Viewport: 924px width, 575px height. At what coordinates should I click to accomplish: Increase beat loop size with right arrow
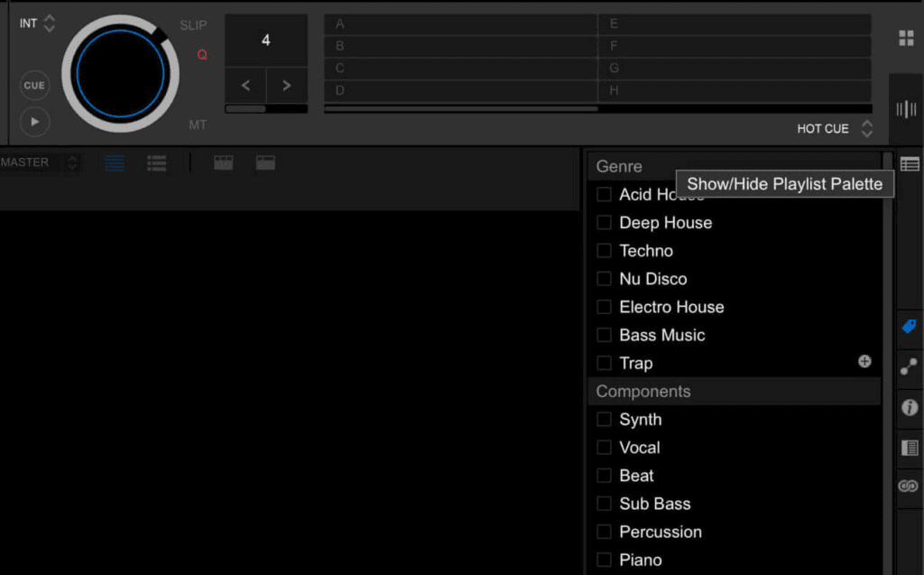point(286,86)
